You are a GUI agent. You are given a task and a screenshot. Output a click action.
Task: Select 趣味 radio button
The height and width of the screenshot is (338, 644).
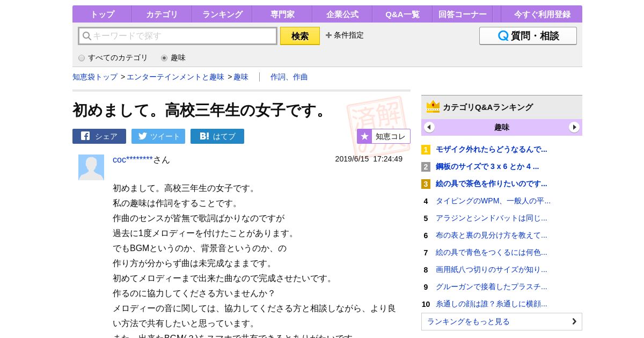(x=164, y=58)
